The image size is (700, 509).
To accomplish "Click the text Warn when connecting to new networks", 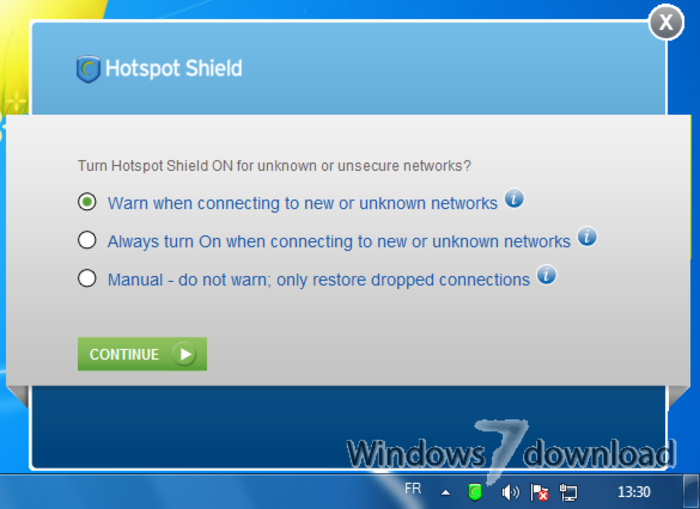I will (302, 203).
